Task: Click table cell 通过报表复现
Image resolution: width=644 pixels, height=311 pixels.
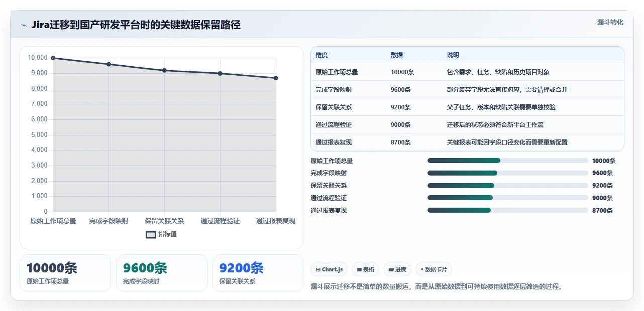Action: click(334, 142)
